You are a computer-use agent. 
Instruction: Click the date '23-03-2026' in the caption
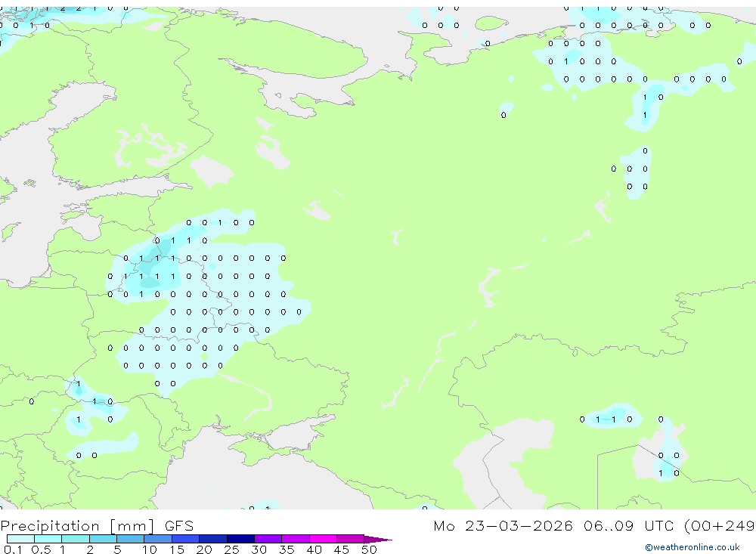pos(519,525)
